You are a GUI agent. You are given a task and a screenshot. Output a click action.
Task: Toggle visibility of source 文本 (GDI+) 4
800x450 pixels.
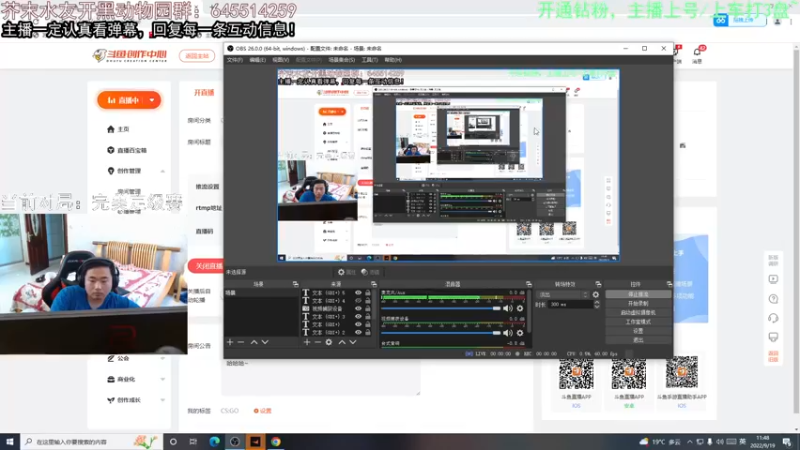click(358, 301)
